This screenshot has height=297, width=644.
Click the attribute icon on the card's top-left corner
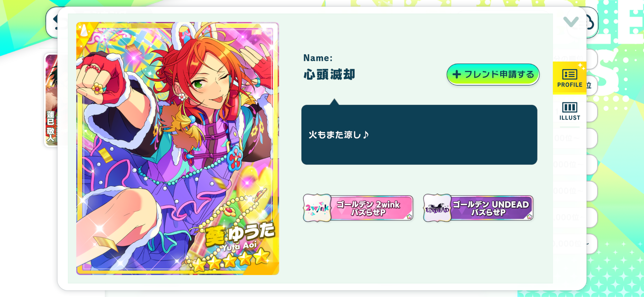84,31
